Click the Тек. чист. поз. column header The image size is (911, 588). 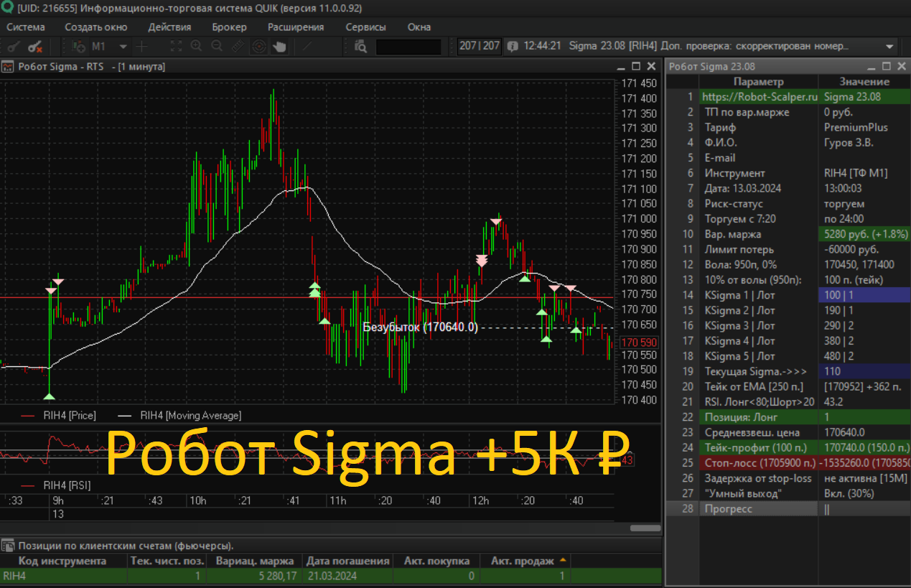coord(167,561)
